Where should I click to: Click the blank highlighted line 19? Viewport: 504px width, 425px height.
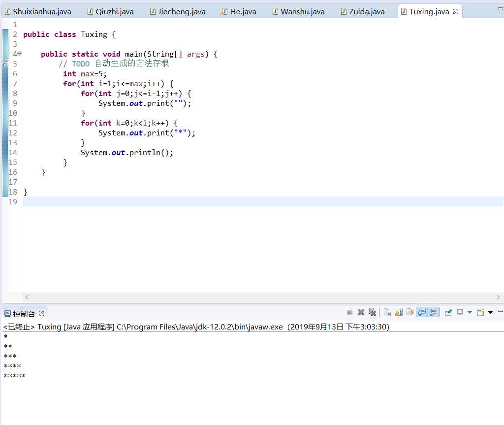(x=263, y=201)
